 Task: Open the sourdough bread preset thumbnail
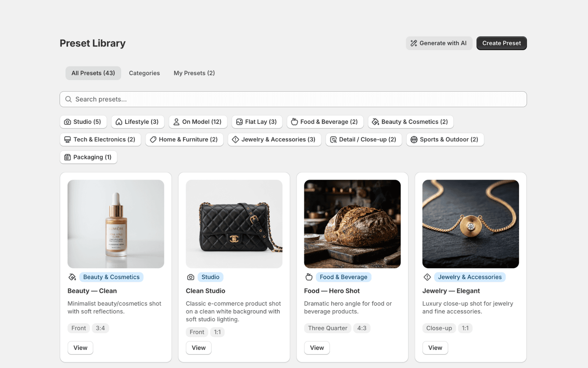pyautogui.click(x=352, y=224)
